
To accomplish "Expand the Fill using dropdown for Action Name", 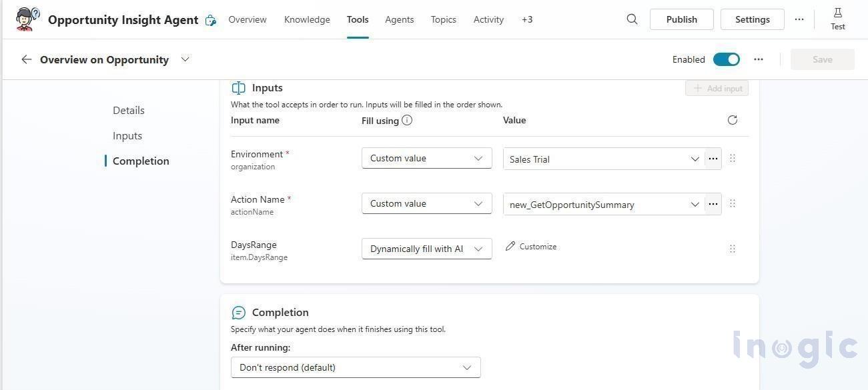I will 426,203.
